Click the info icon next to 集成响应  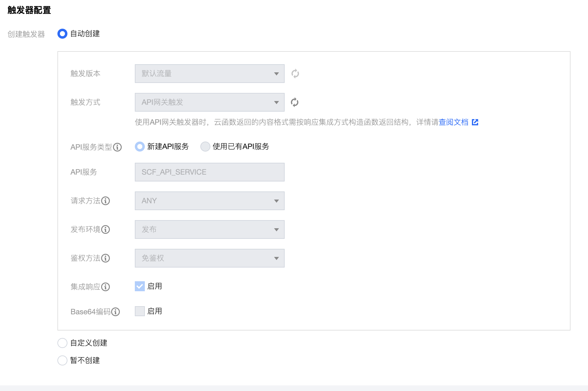click(x=106, y=287)
